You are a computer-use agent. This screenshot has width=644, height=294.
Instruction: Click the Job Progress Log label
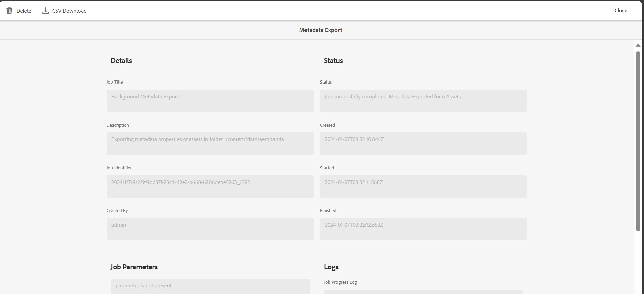[340, 282]
